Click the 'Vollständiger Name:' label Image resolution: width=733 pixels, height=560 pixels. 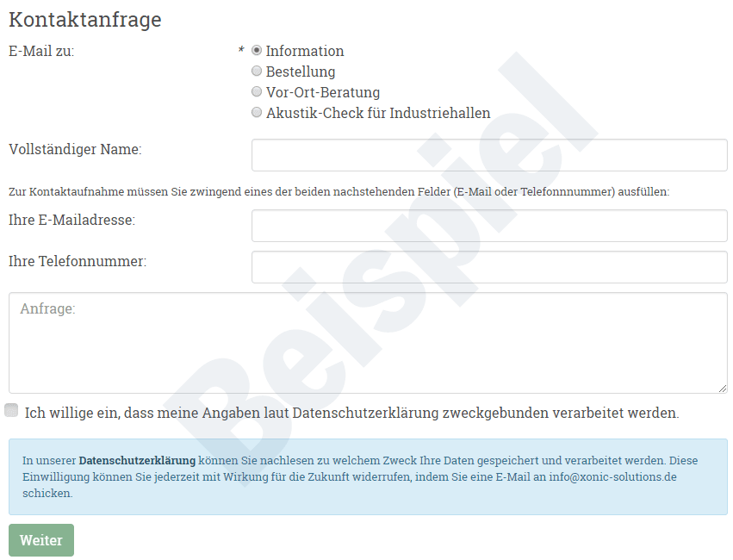[75, 149]
